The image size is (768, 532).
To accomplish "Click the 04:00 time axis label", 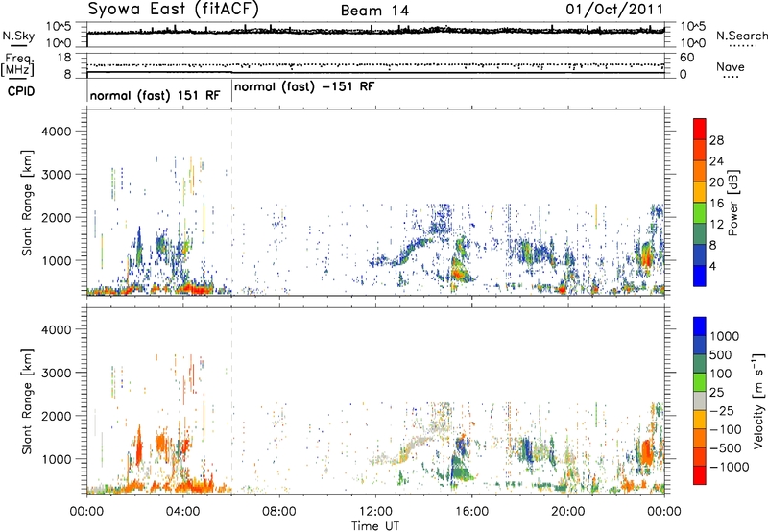I will pos(183,512).
